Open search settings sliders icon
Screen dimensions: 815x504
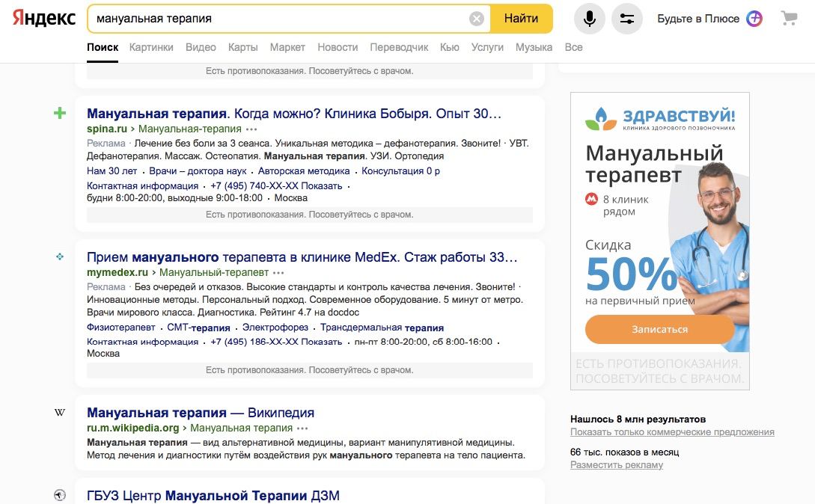pos(627,19)
